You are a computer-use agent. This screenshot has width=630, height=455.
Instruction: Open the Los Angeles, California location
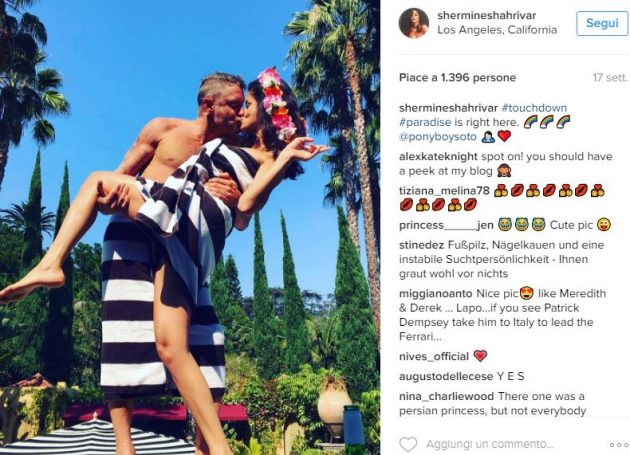click(497, 30)
